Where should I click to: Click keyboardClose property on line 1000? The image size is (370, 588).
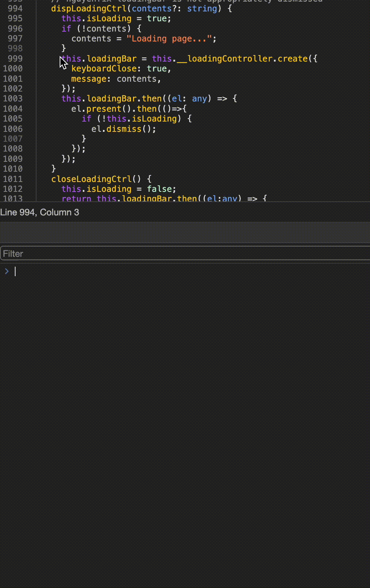104,68
